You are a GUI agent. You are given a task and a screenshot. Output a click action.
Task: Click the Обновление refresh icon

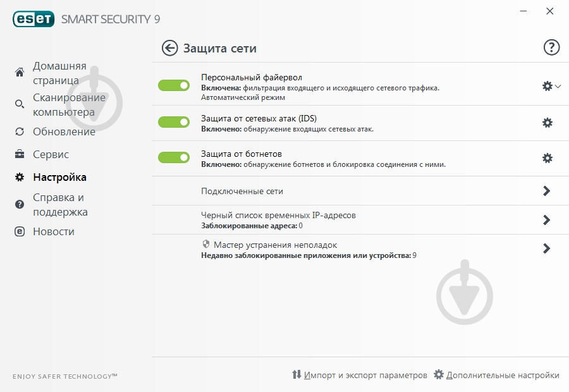pos(19,132)
